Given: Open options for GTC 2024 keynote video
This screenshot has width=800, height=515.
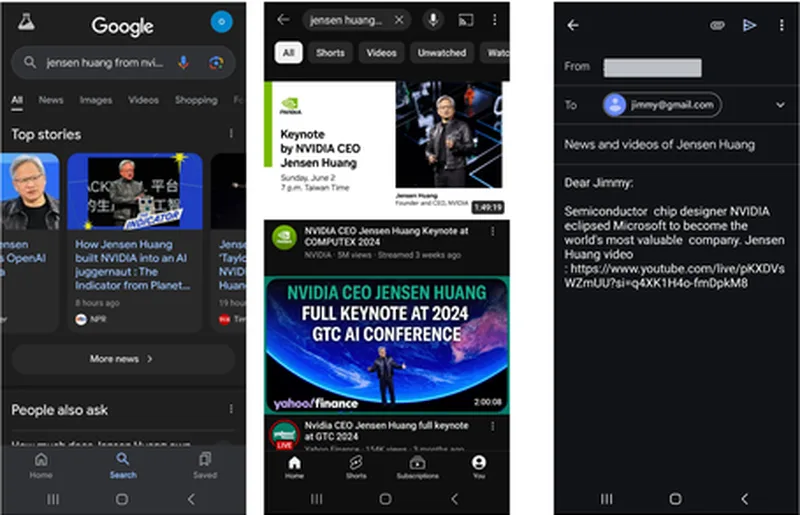Looking at the screenshot, I should coord(493,426).
